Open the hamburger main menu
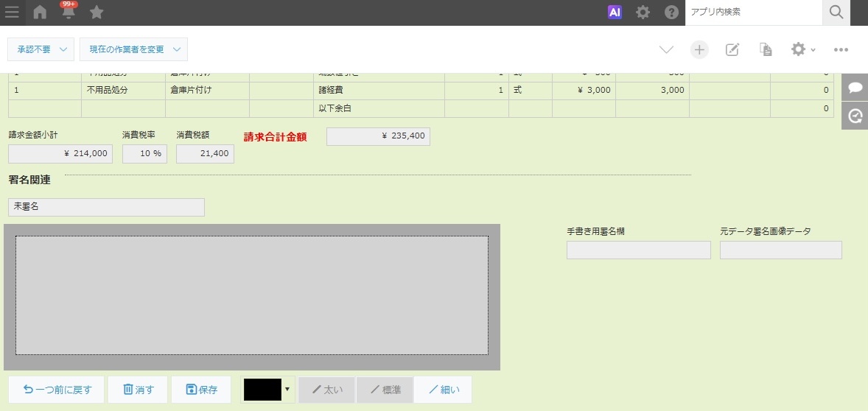This screenshot has height=411, width=868. 13,13
